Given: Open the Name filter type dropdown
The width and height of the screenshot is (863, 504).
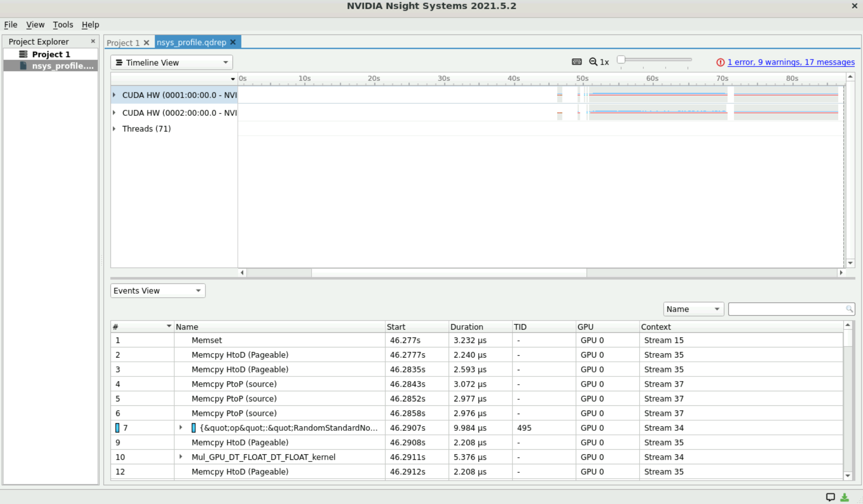Looking at the screenshot, I should 693,309.
